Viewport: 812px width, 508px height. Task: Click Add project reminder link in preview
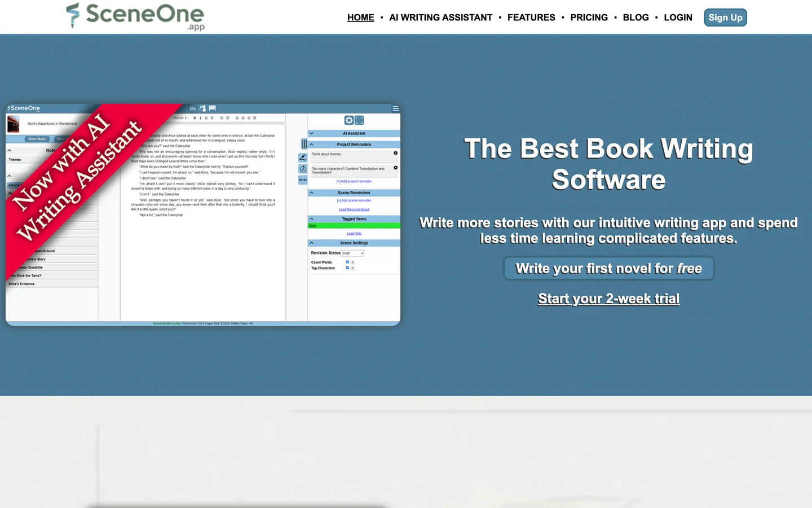pyautogui.click(x=354, y=181)
